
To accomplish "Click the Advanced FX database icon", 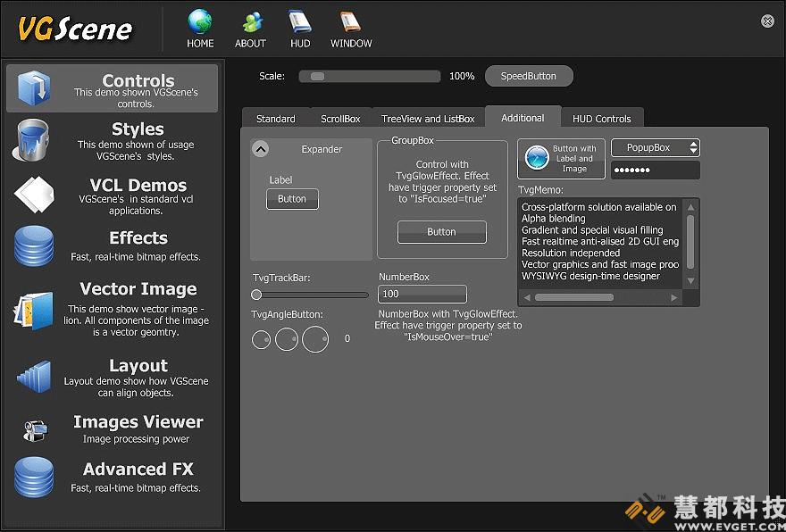I will (34, 478).
